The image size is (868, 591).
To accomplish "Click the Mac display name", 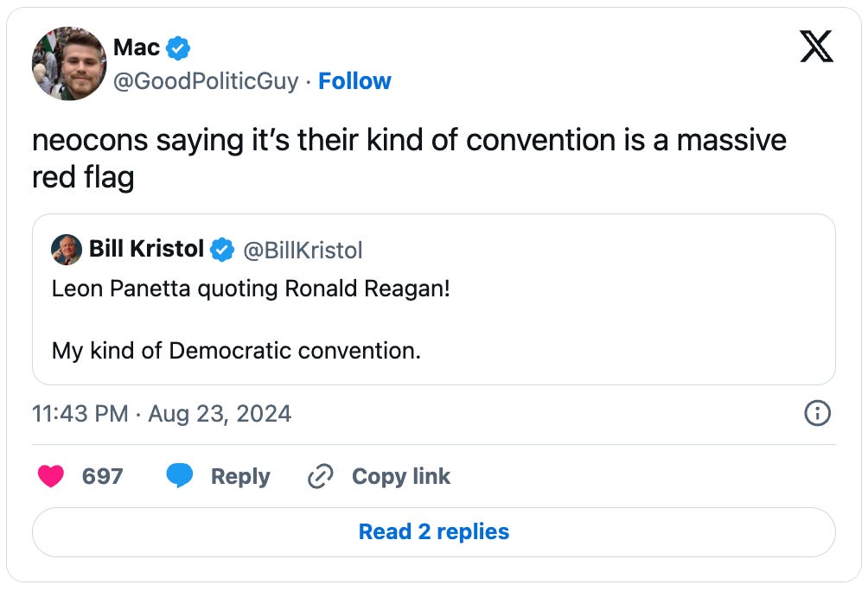I will point(136,48).
